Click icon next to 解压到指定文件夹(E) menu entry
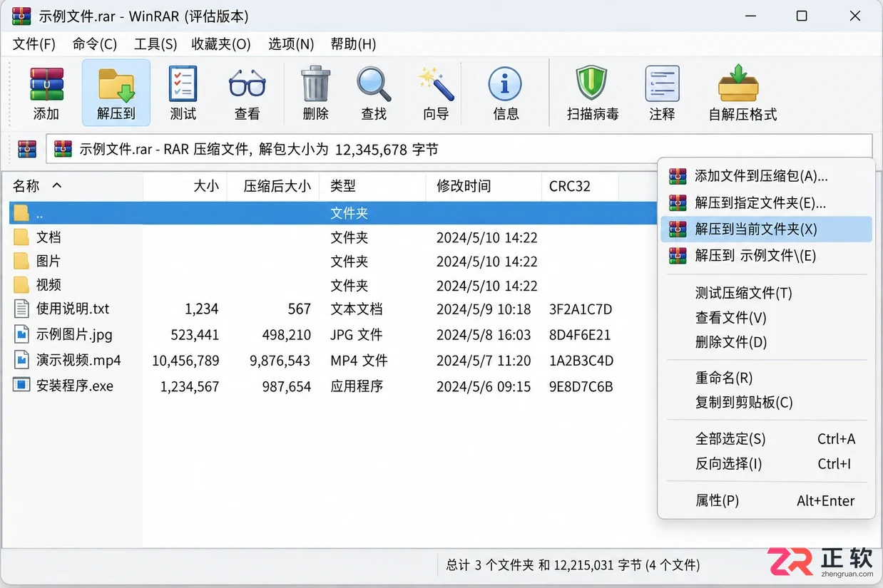Screen dimensions: 883x588 [678, 202]
